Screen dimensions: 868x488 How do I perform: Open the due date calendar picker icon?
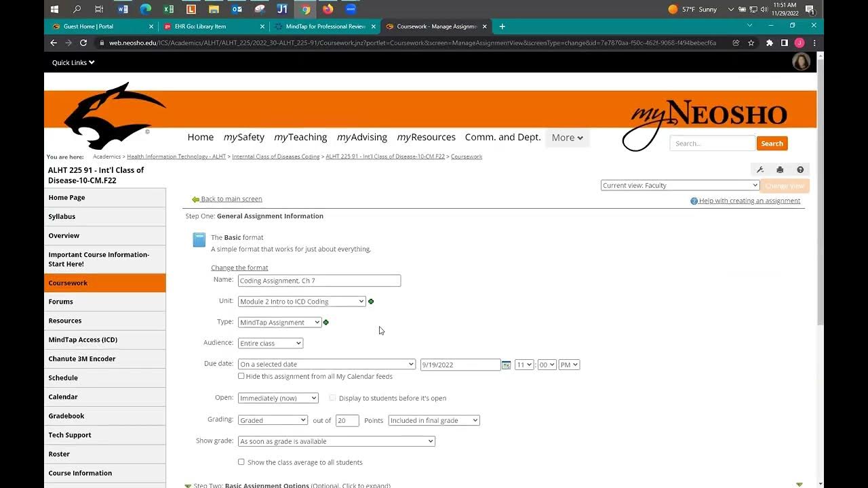click(506, 365)
